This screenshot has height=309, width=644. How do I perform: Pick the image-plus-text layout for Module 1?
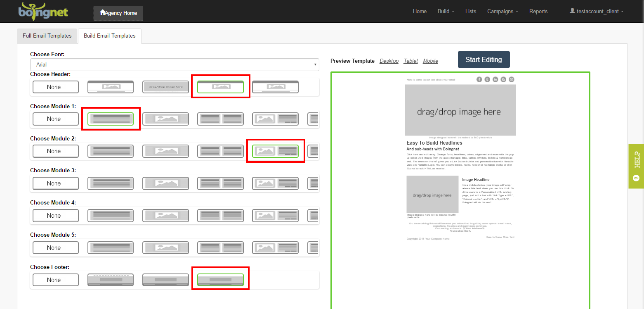click(x=275, y=119)
